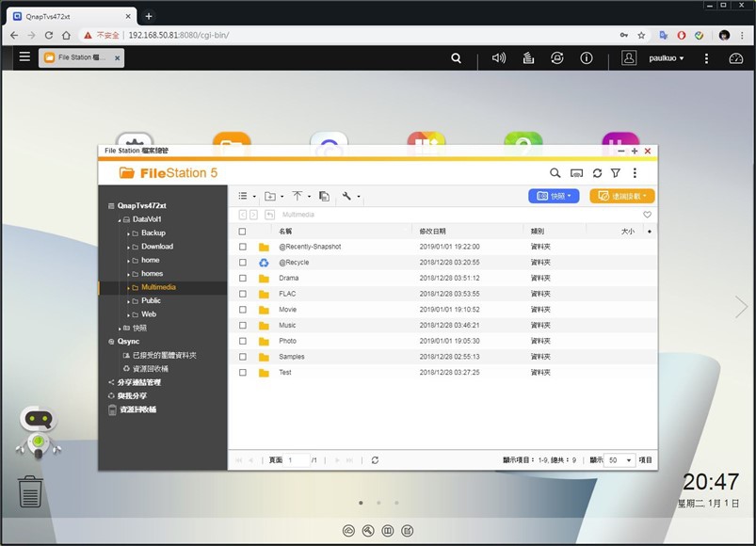Screen dimensions: 756x546
Task: Go up one folder level icon
Action: pos(270,215)
